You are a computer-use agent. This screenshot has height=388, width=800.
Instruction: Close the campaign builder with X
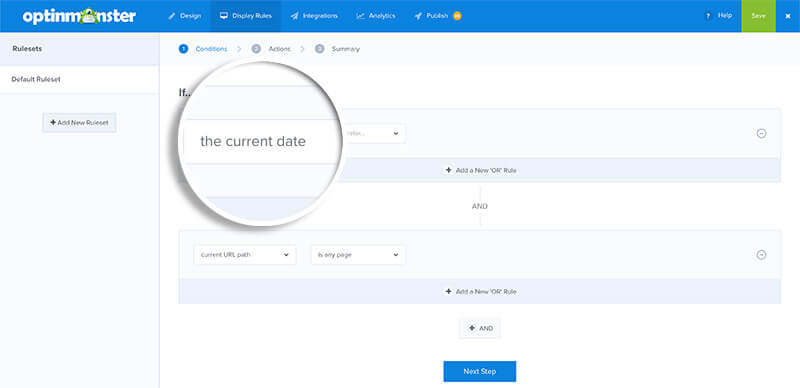click(x=788, y=16)
